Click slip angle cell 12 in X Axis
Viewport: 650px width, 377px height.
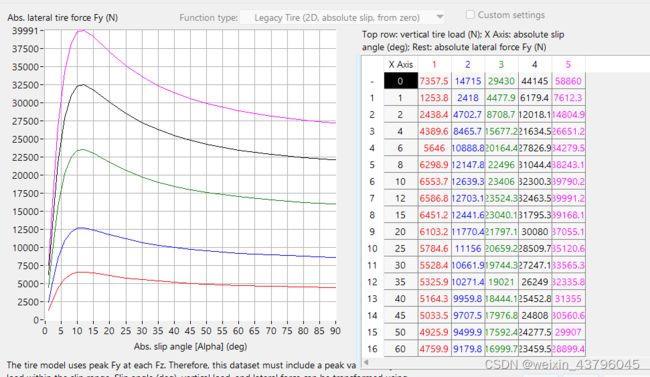click(x=400, y=198)
